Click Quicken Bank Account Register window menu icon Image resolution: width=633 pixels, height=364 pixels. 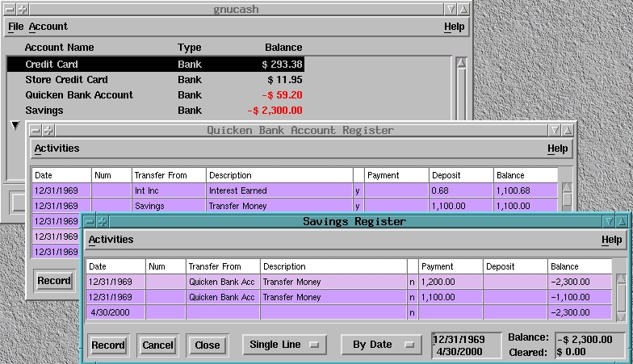point(35,130)
